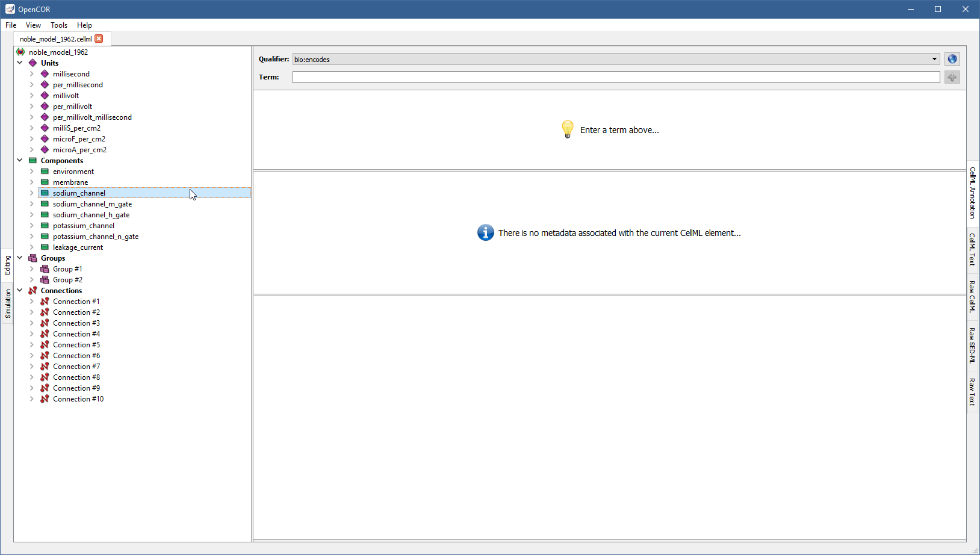
Task: Switch to the Raw CellML view tab
Action: 972,296
